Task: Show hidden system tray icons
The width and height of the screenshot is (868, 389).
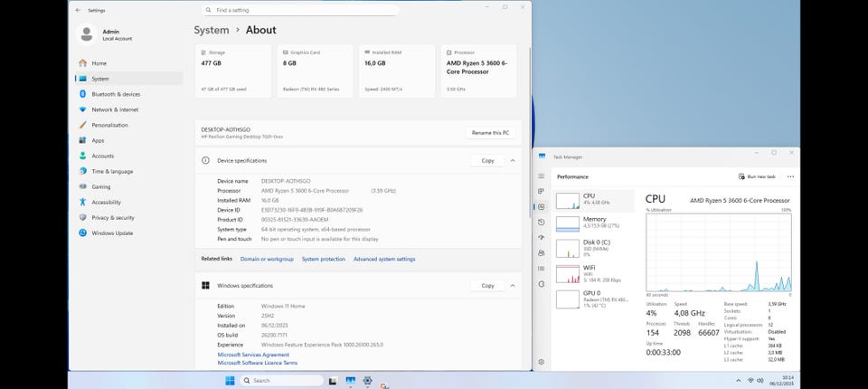Action: [x=738, y=380]
